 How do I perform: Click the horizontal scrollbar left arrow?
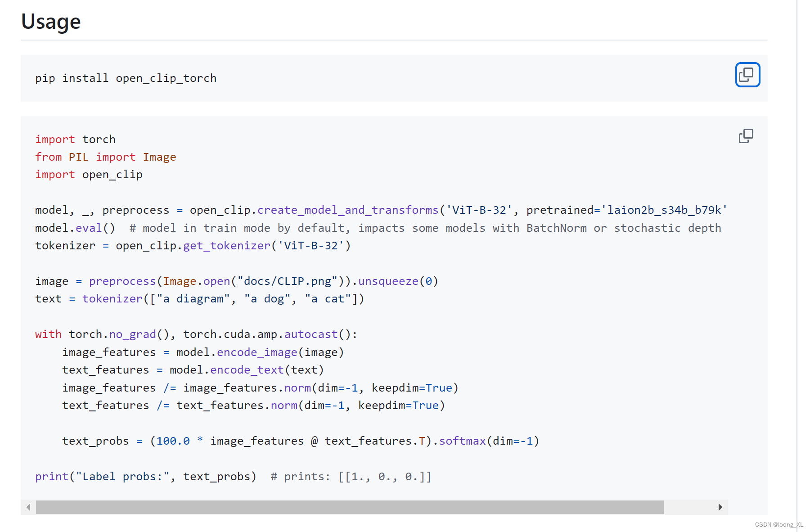[28, 507]
